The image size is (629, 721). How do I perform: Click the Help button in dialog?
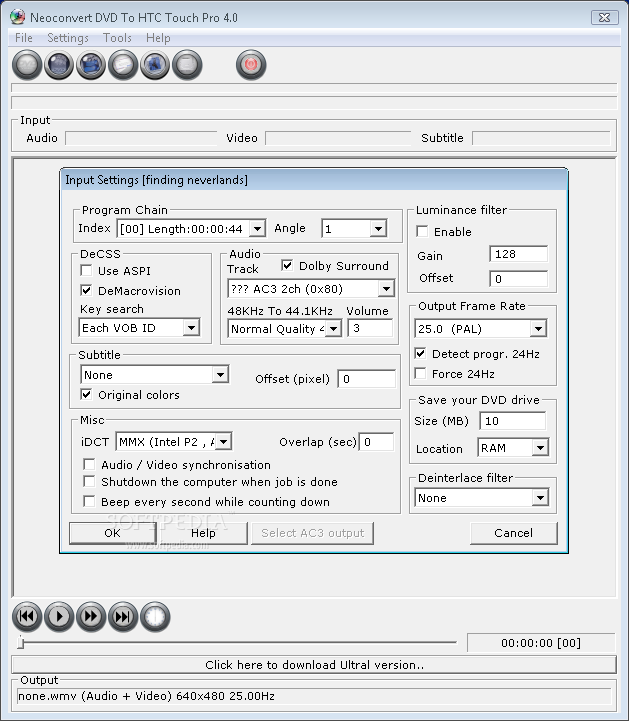point(203,533)
